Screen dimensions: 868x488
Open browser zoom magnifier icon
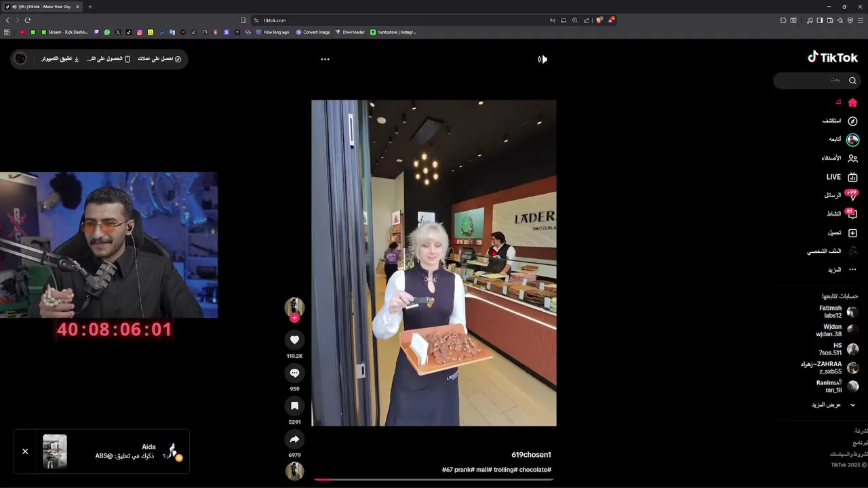tap(575, 20)
